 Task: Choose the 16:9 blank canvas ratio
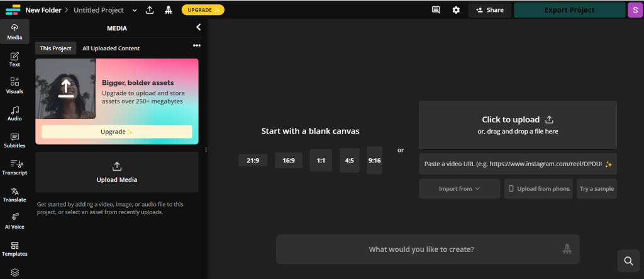[x=288, y=161]
